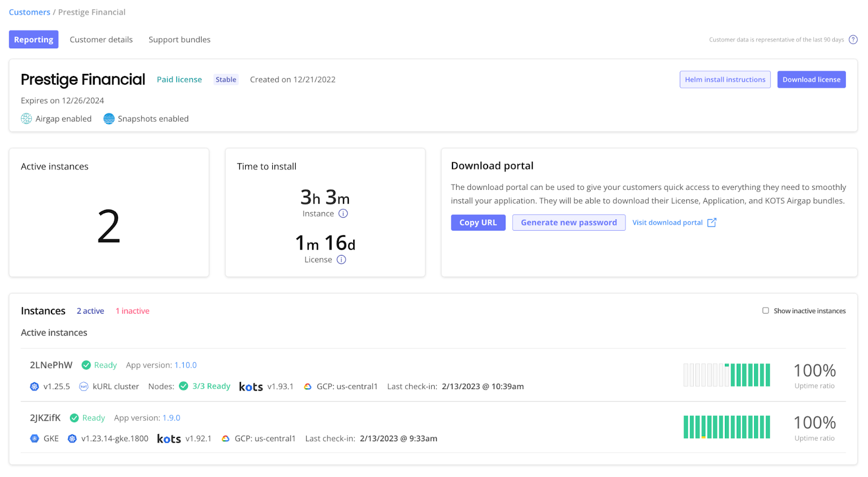This screenshot has width=868, height=477.
Task: Click the GCP icon on instance 2JKZifK
Action: [225, 438]
